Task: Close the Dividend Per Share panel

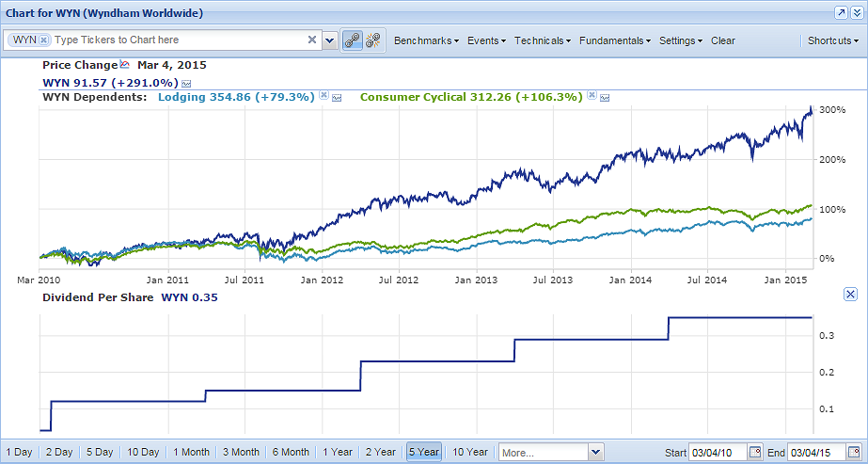Action: 851,294
